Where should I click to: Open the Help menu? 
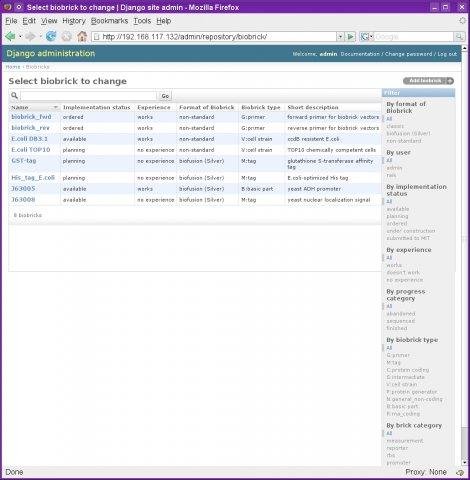pyautogui.click(x=164, y=21)
